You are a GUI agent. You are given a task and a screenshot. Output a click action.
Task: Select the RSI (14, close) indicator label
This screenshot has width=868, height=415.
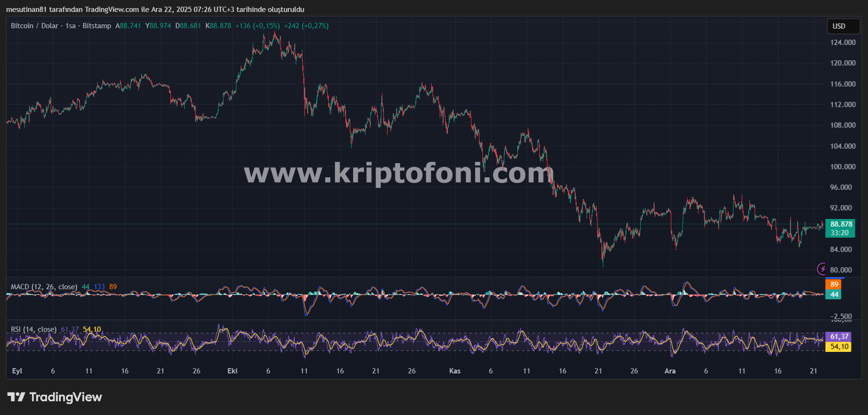(33, 329)
